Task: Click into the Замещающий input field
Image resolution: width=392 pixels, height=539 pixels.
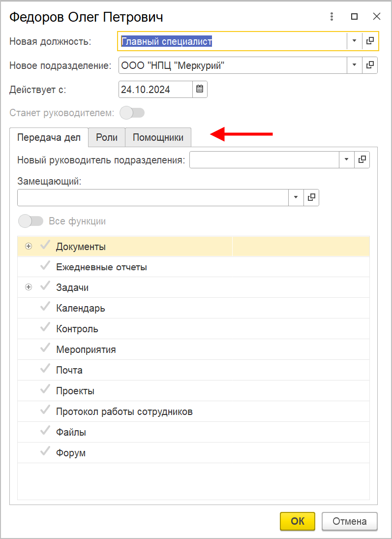Action: tap(152, 197)
